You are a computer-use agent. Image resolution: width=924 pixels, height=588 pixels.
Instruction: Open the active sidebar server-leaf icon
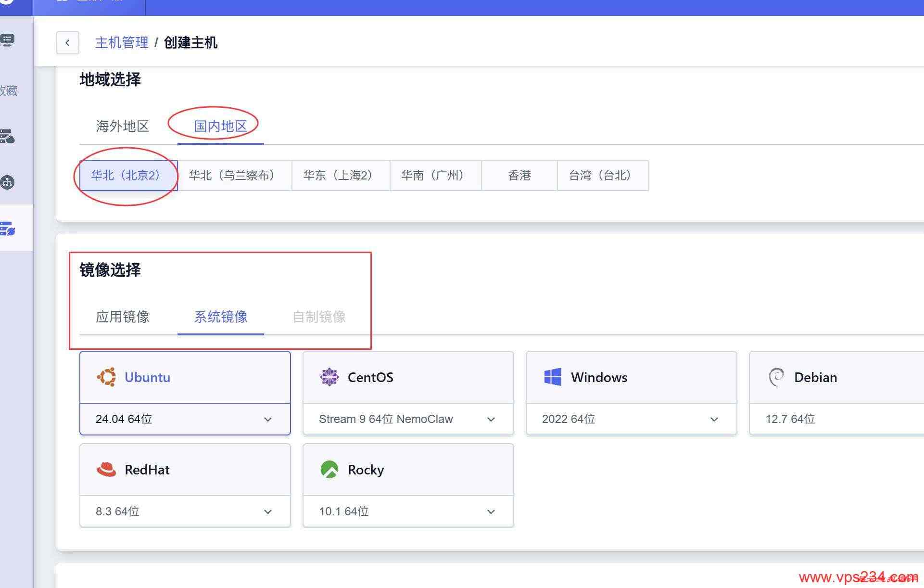click(x=8, y=229)
